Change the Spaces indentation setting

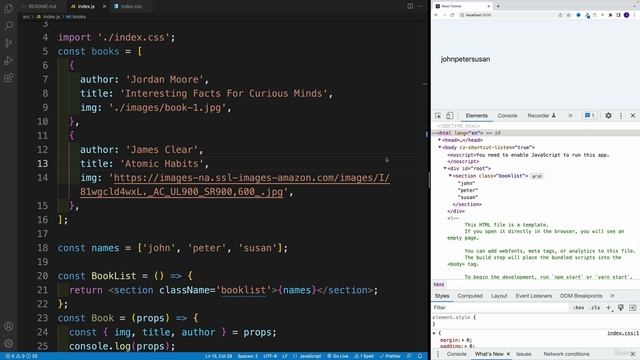(247, 356)
